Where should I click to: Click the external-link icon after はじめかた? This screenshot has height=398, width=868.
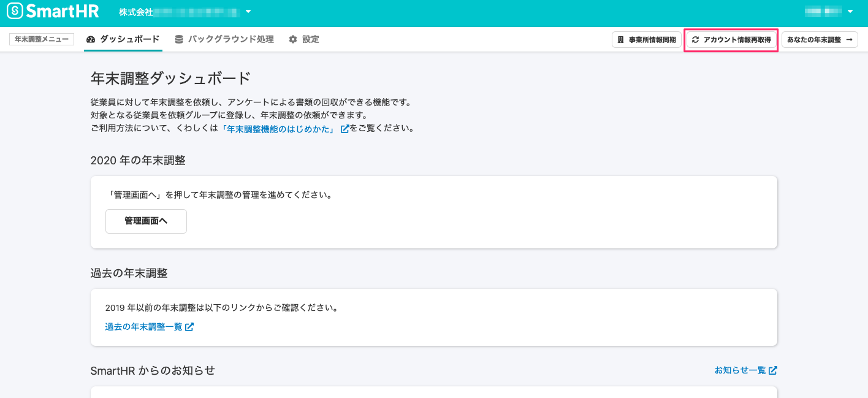[345, 129]
